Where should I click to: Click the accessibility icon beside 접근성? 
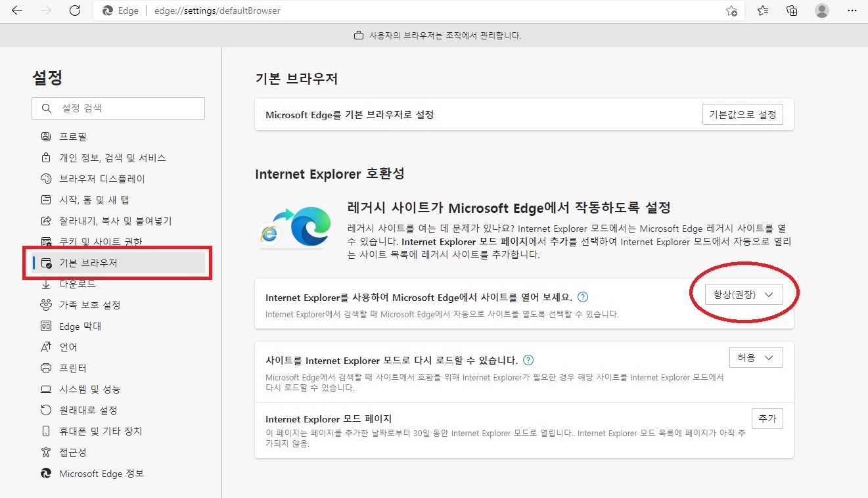pyautogui.click(x=46, y=452)
